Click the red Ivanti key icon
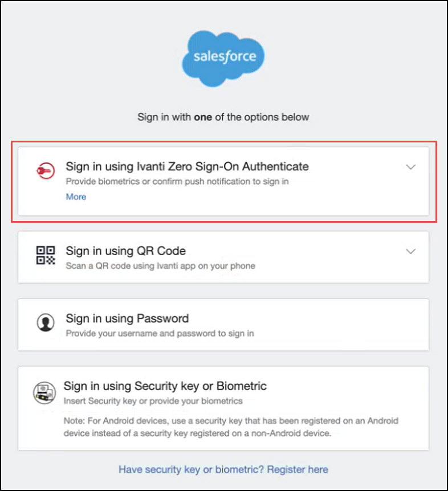 (46, 170)
